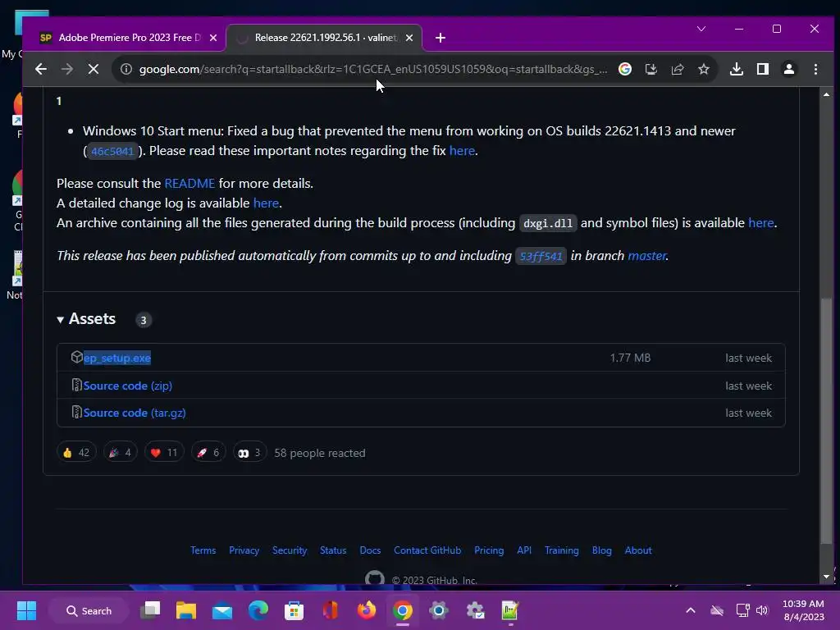The height and width of the screenshot is (630, 840).
Task: Close the Adobe Premiere Pro tab
Action: [x=213, y=38]
